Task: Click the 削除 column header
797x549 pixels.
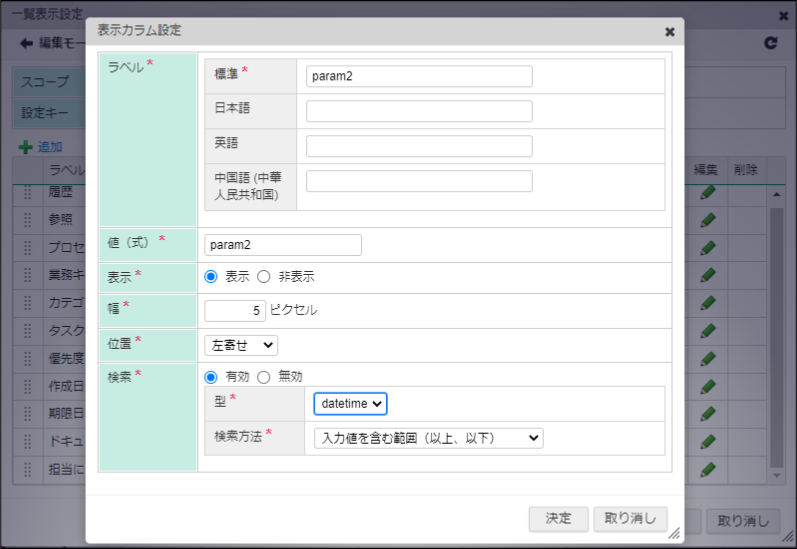Action: point(746,170)
